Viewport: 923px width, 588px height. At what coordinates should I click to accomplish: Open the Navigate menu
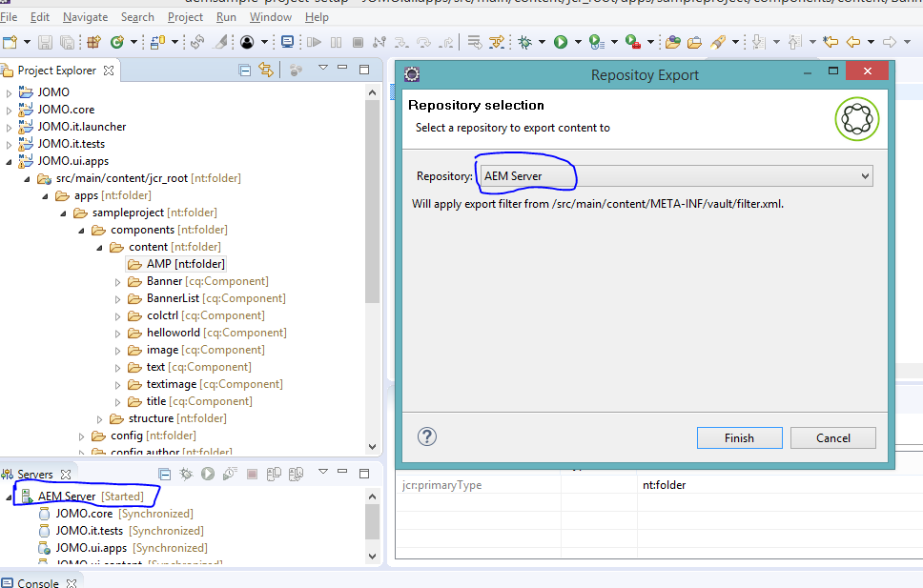click(x=85, y=16)
